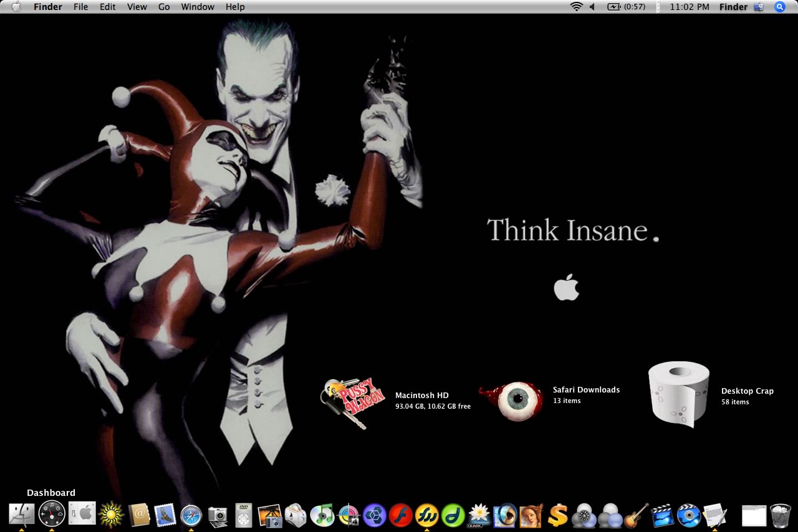Open the Desktop Crap toilet paper folder
This screenshot has height=532, width=798.
click(678, 394)
